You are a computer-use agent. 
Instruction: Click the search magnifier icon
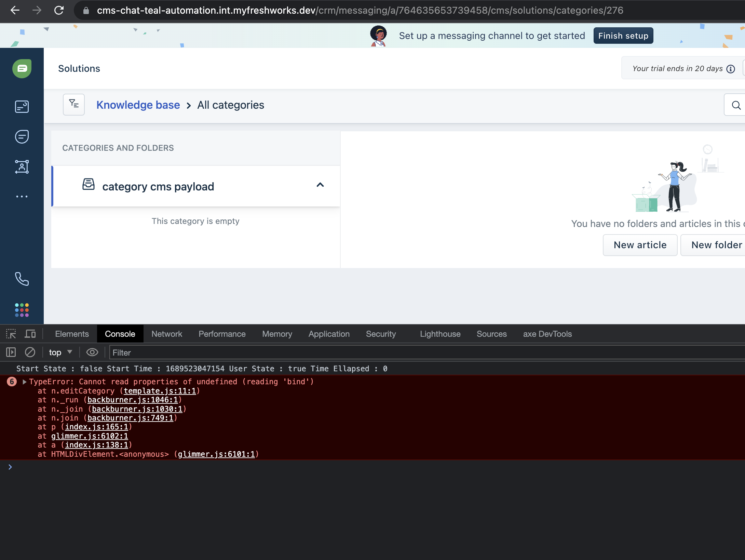coord(736,105)
